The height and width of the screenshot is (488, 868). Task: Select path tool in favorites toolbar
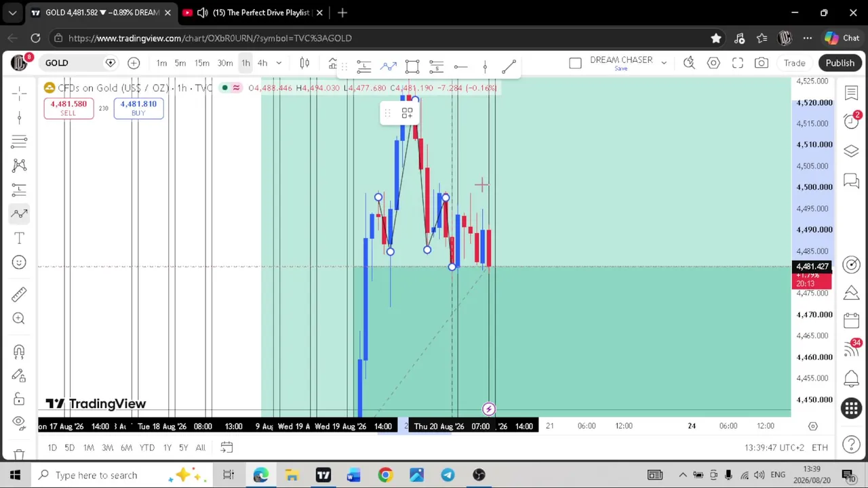click(388, 66)
